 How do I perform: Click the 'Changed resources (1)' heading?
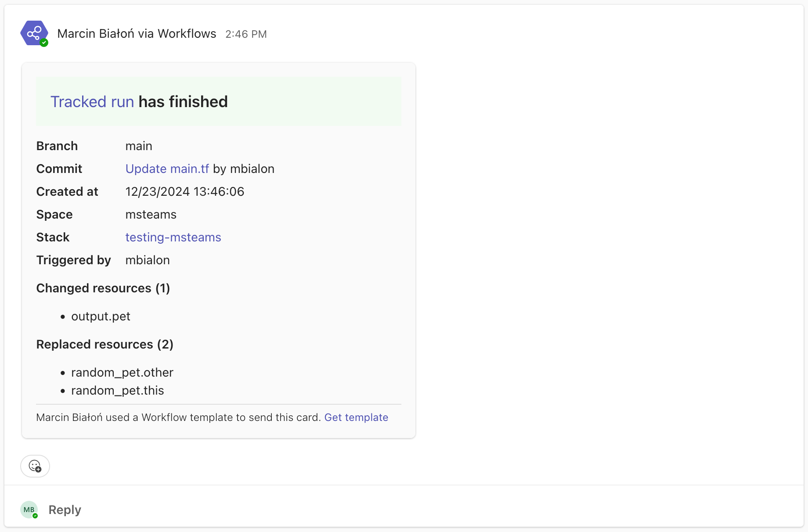pyautogui.click(x=103, y=288)
